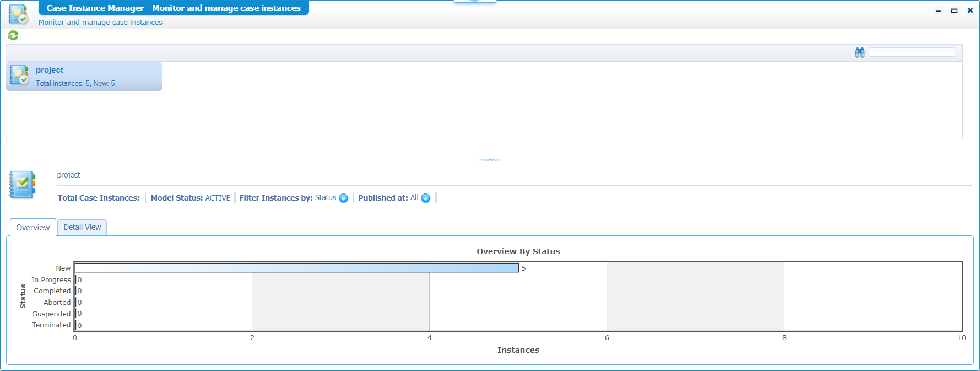Click the binoculars search icon
980x371 pixels.
[859, 52]
